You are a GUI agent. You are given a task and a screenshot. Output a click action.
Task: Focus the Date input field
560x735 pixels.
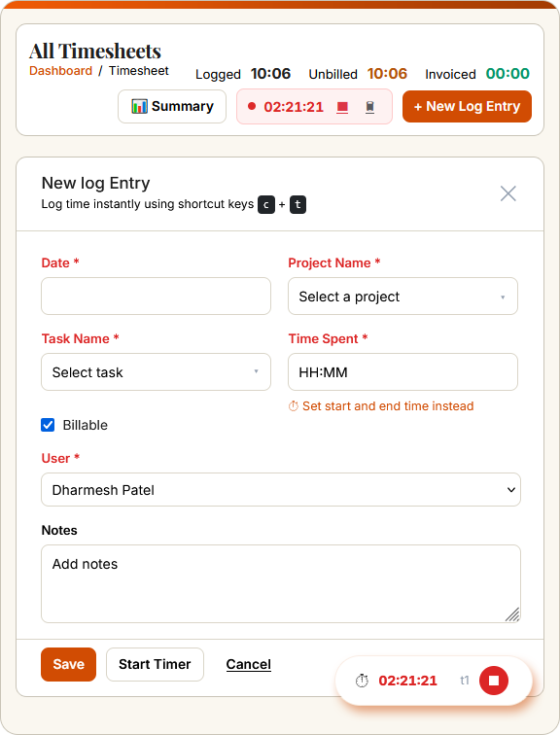157,297
